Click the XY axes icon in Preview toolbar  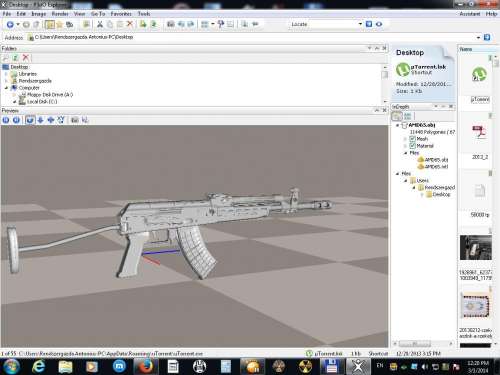[61, 120]
